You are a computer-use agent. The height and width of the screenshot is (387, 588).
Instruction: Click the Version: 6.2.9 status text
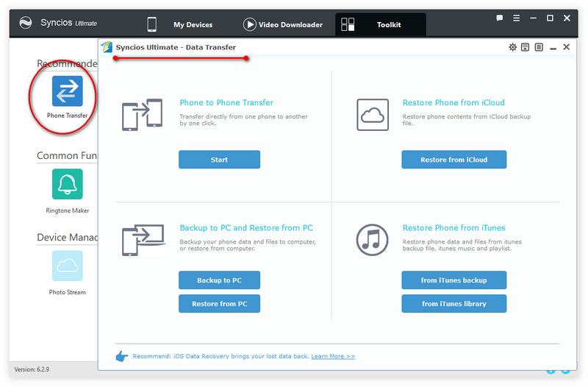(x=32, y=369)
